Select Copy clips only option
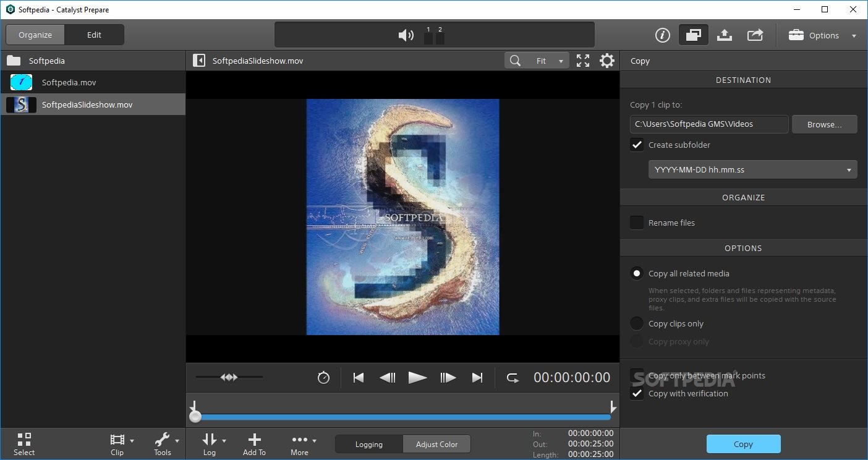Screen dimensions: 868x460 tap(637, 323)
